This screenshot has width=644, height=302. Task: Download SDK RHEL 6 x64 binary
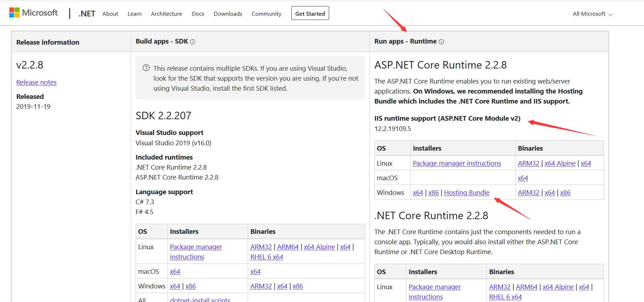267,257
